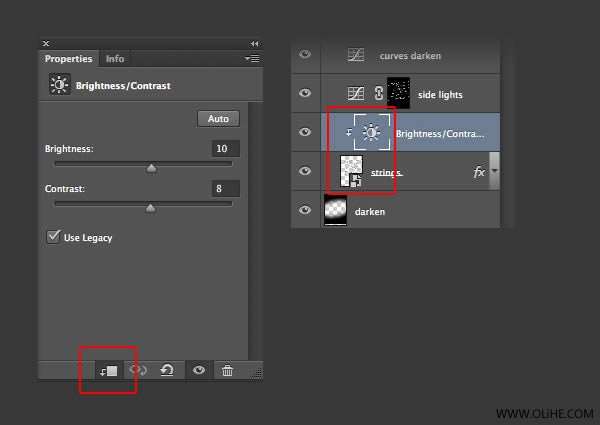
Task: Switch to the Info tab
Action: pos(115,59)
